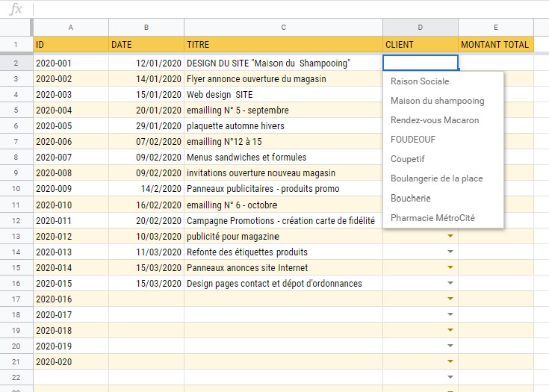Click the 'MONTANT TOTAL' header cell
This screenshot has height=392, width=549.
pyautogui.click(x=496, y=45)
